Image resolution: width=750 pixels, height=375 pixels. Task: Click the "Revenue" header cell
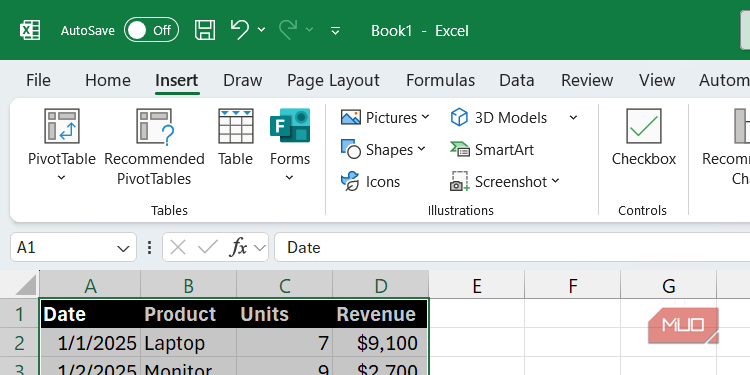click(381, 314)
